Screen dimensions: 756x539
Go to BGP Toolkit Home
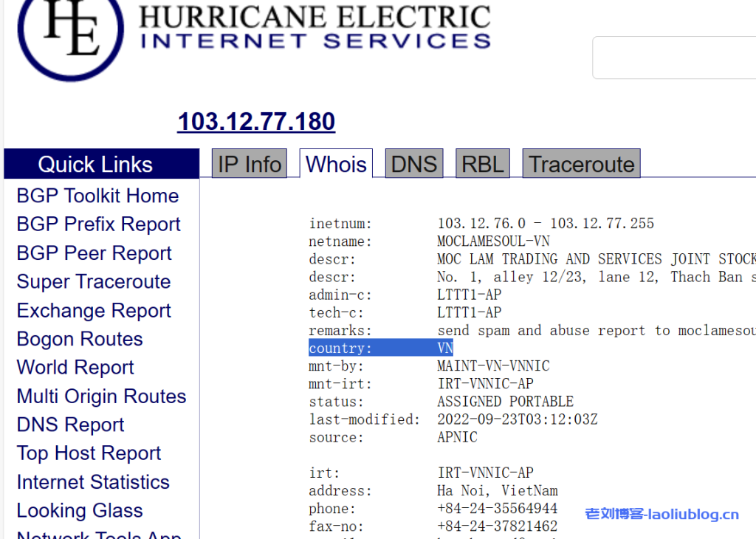pyautogui.click(x=97, y=196)
